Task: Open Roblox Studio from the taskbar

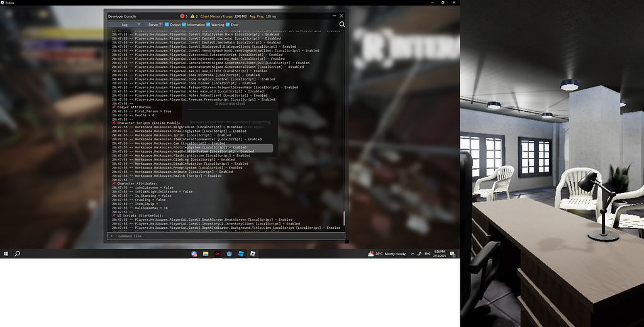Action: tap(241, 254)
